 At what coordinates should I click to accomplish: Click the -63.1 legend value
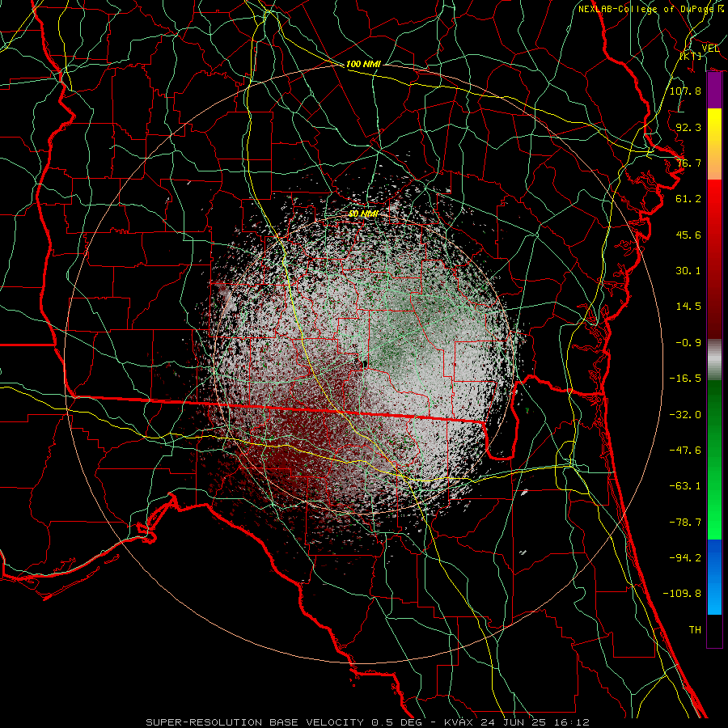(685, 486)
